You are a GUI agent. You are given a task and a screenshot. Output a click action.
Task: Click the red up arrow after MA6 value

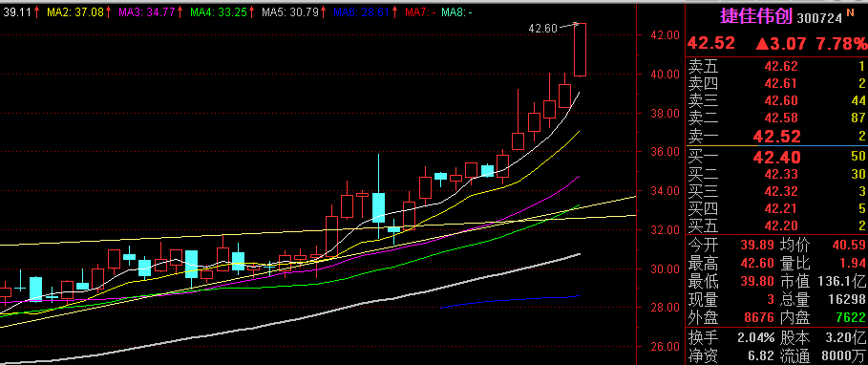[394, 11]
